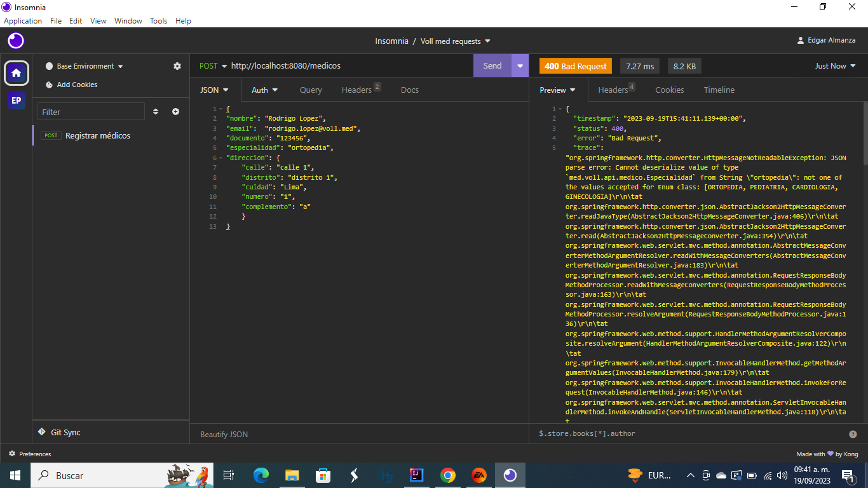This screenshot has height=488, width=868.
Task: Open environment settings gear icon
Action: pos(177,66)
